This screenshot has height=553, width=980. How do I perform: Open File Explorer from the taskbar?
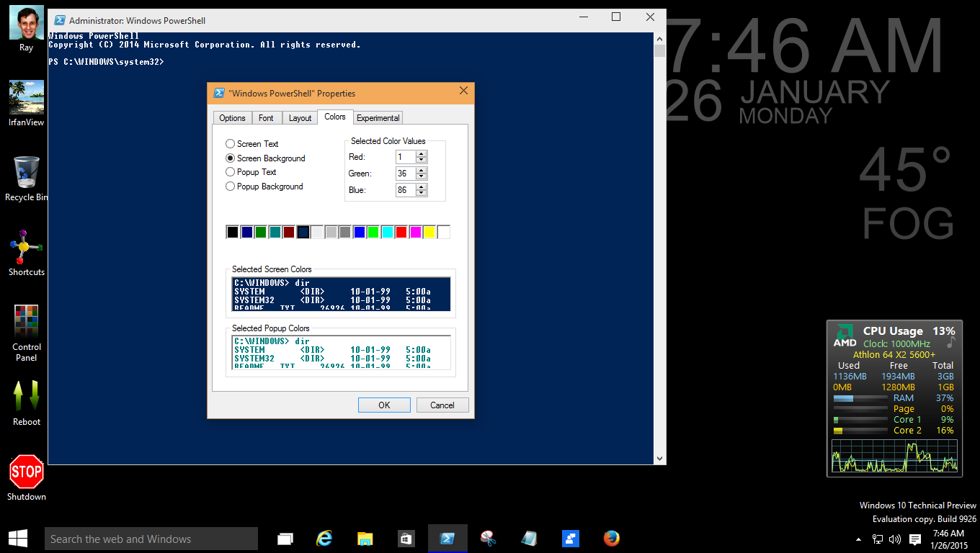point(365,539)
